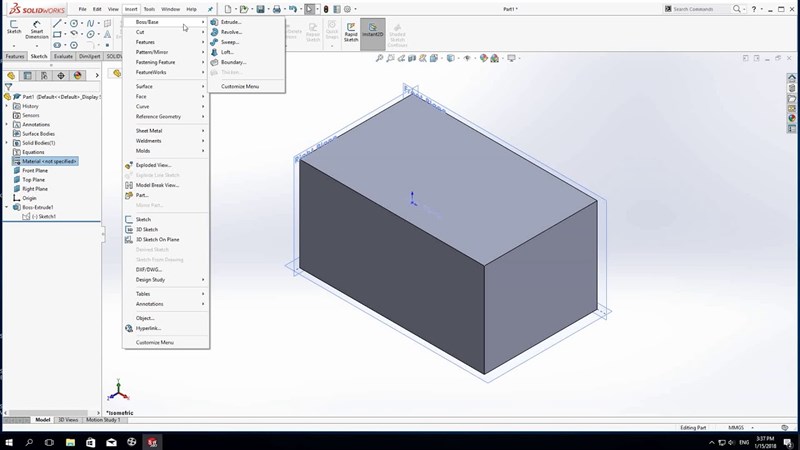The height and width of the screenshot is (450, 800).
Task: Switch to the Evaluate ribbon tab
Action: (x=63, y=56)
